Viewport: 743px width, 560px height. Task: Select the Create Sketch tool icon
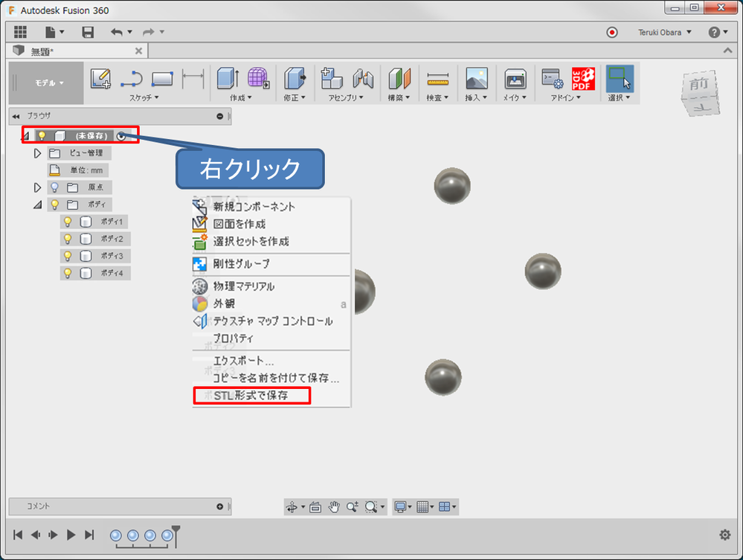(x=100, y=79)
